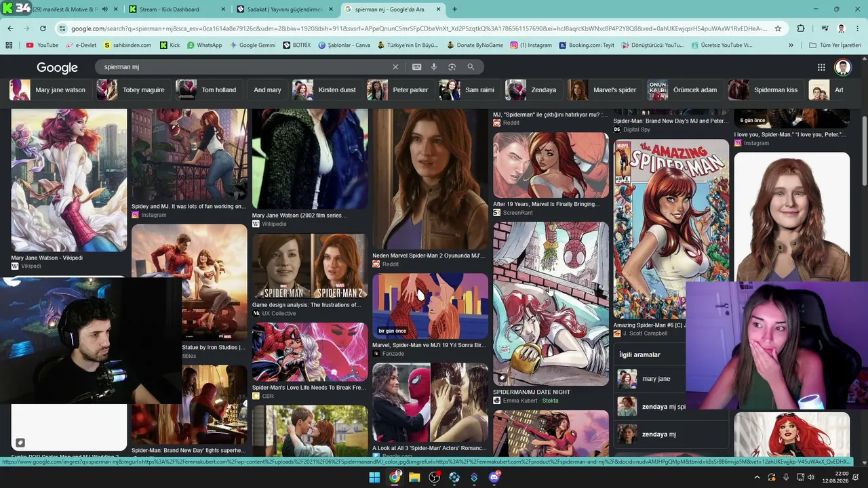Image resolution: width=868 pixels, height=488 pixels.
Task: Open the bookmarks bar apps shortcut
Action: pos(9,45)
